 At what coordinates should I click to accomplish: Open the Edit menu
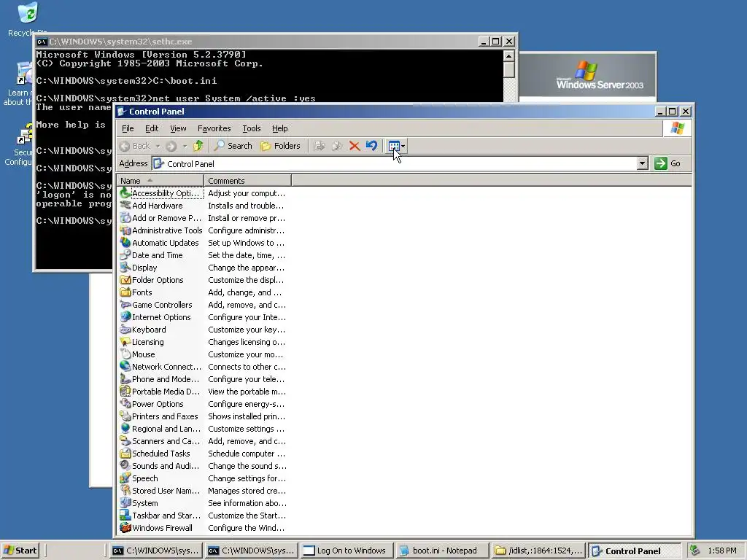point(152,128)
